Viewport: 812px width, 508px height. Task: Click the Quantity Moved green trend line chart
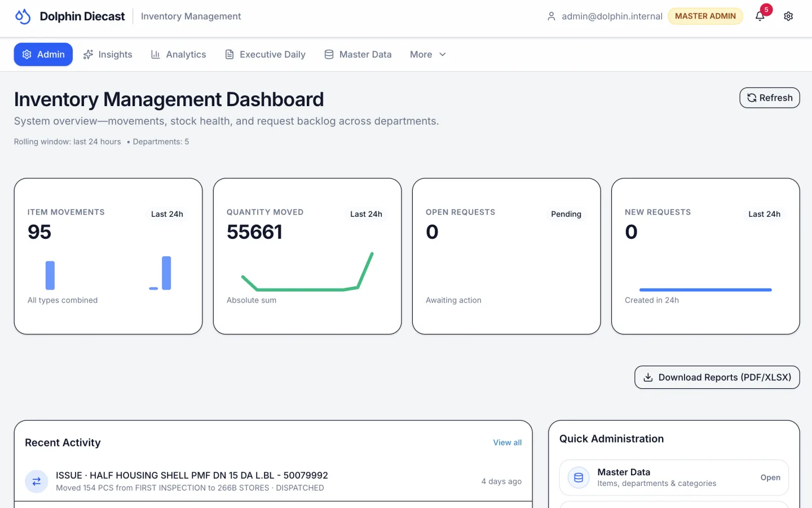[307, 271]
